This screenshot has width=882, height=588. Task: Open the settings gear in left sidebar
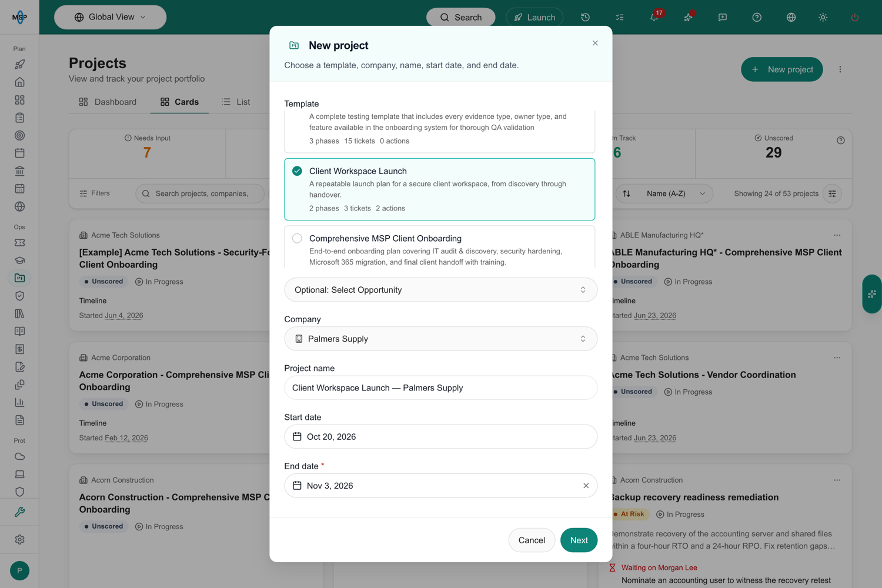tap(19, 539)
